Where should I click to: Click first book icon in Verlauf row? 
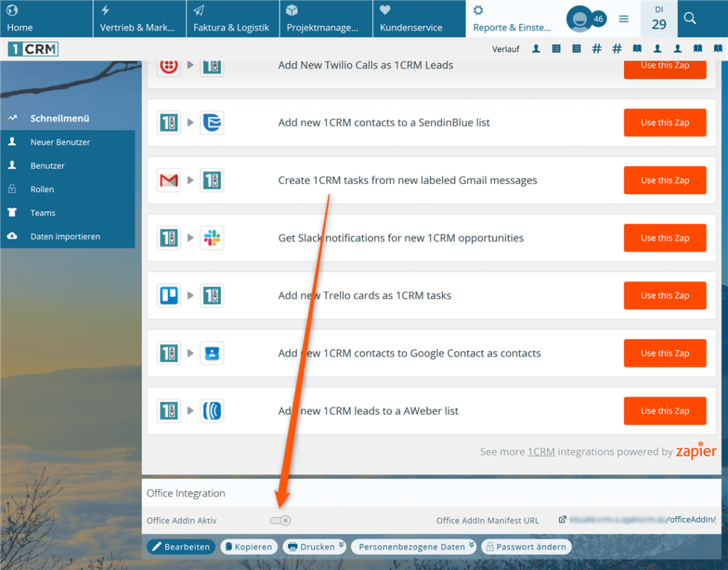(x=637, y=49)
